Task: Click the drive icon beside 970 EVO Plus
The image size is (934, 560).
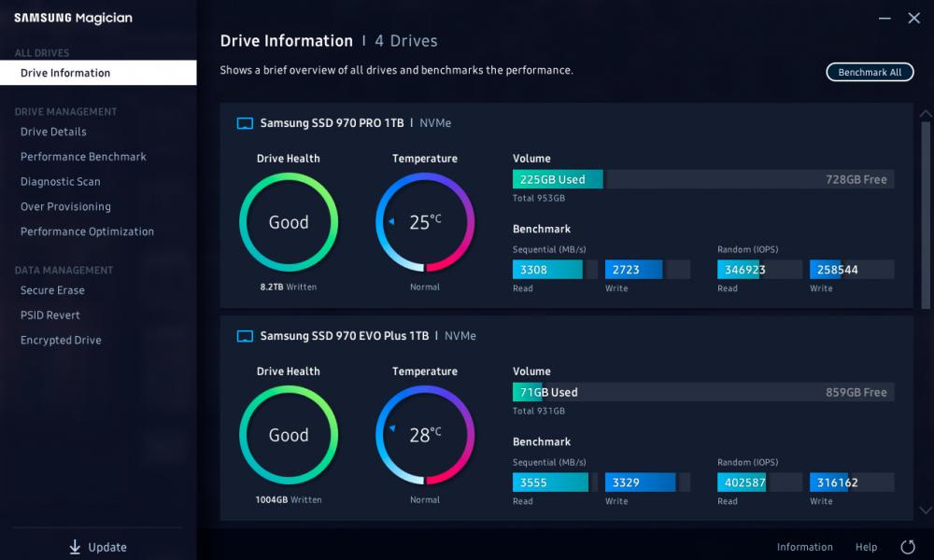Action: tap(245, 336)
